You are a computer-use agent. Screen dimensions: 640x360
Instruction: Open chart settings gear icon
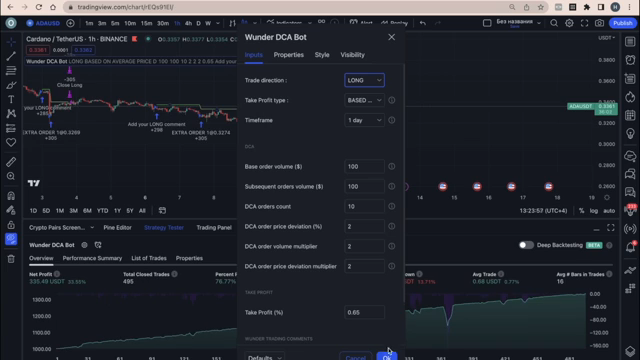point(569,23)
